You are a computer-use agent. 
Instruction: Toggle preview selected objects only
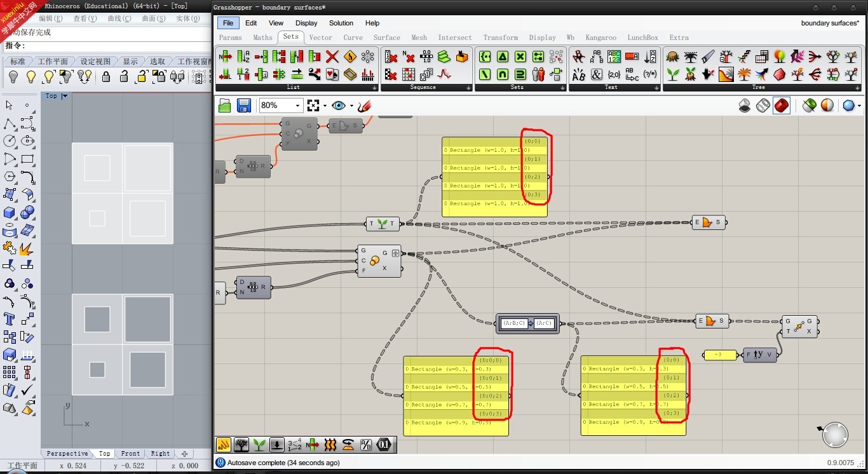[809, 105]
